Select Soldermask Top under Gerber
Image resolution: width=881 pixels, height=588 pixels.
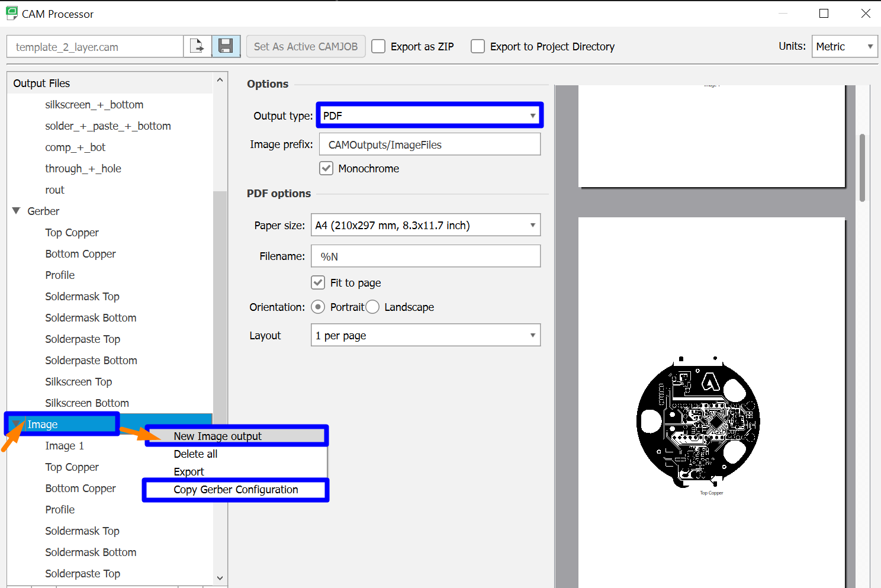[x=82, y=296]
